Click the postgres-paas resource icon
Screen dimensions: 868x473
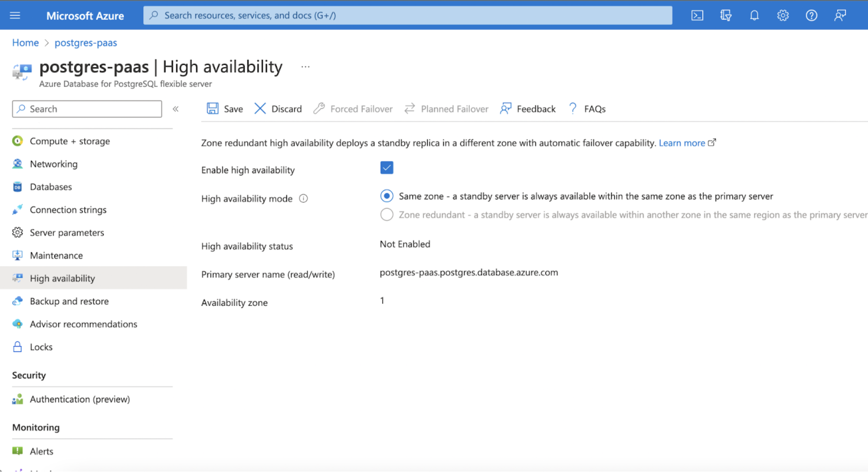22,72
